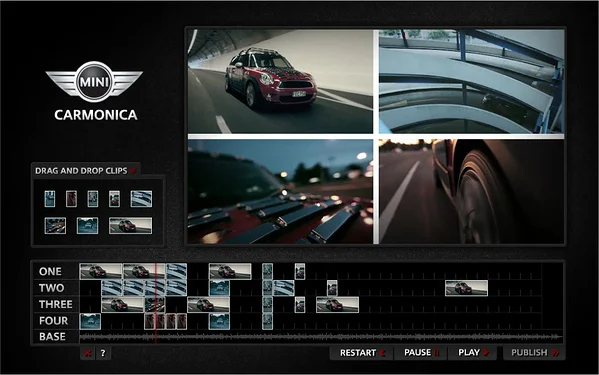Pick the hood close-up clip in the palette's bottom row
This screenshot has width=599, height=375.
55,226
